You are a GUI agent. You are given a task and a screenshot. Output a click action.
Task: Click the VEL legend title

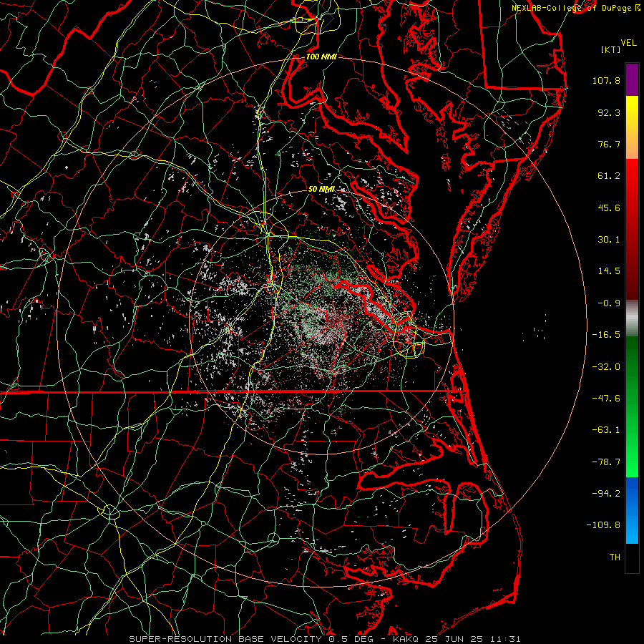[628, 43]
